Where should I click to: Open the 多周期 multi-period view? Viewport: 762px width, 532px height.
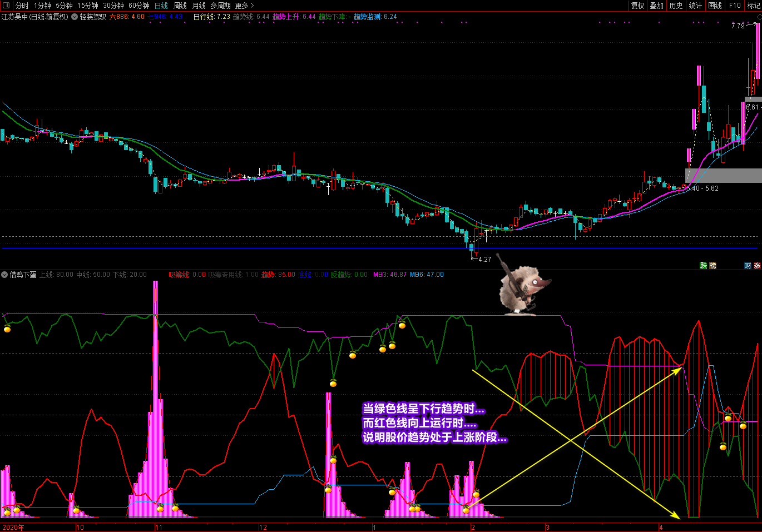point(220,6)
